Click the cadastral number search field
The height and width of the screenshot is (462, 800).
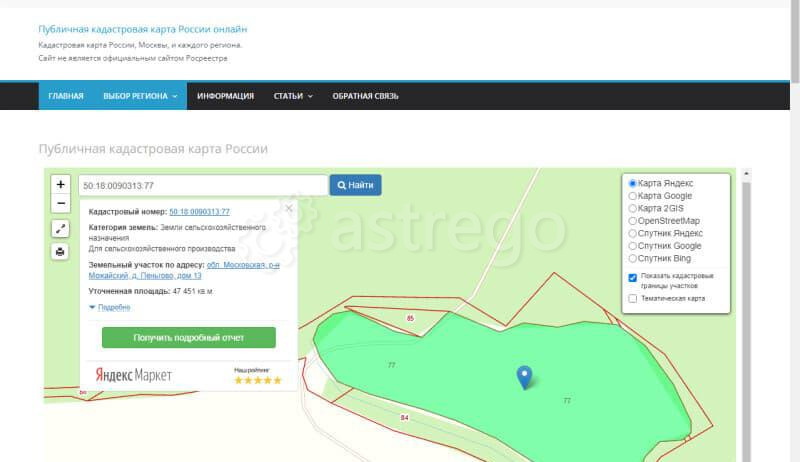(x=203, y=185)
